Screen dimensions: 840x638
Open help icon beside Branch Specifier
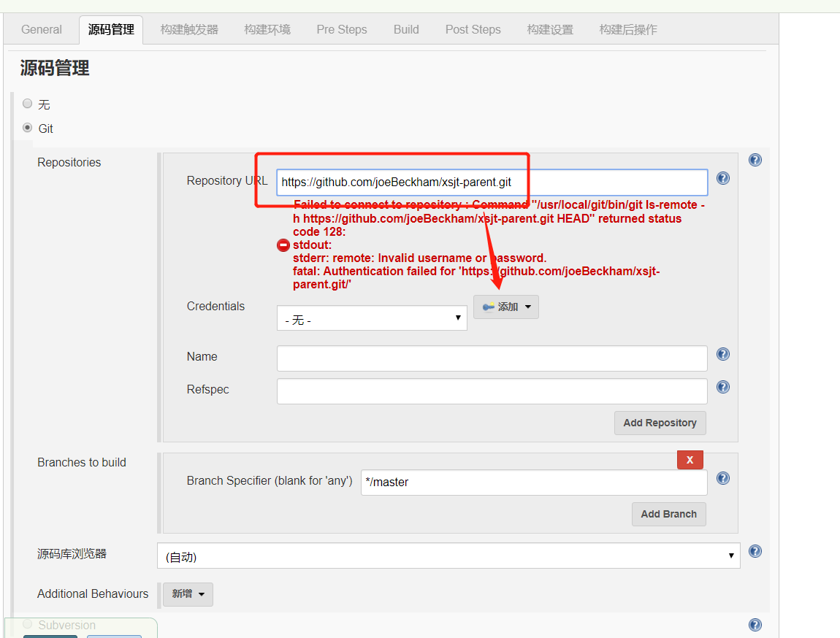click(722, 479)
